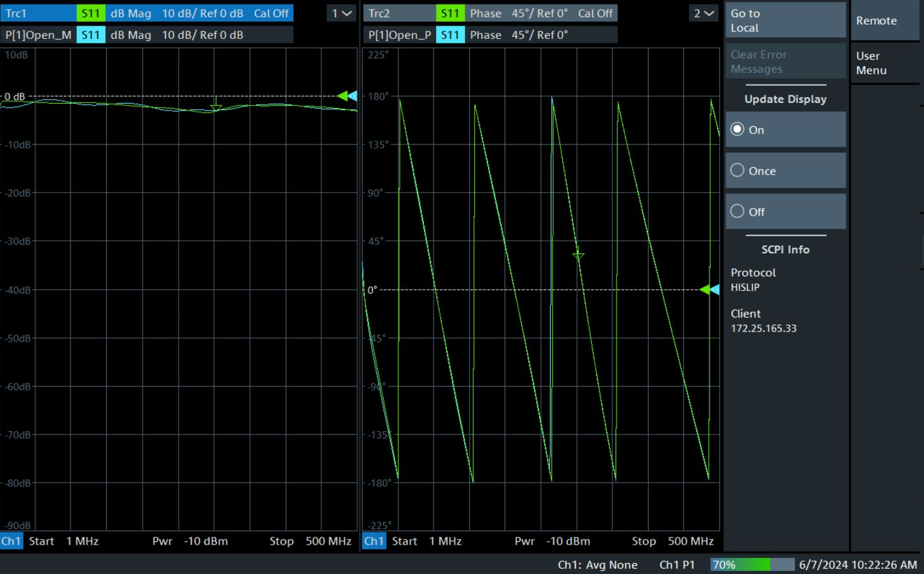Screen dimensions: 924x574
Task: Click the Phase format of Trc2
Action: (x=485, y=13)
